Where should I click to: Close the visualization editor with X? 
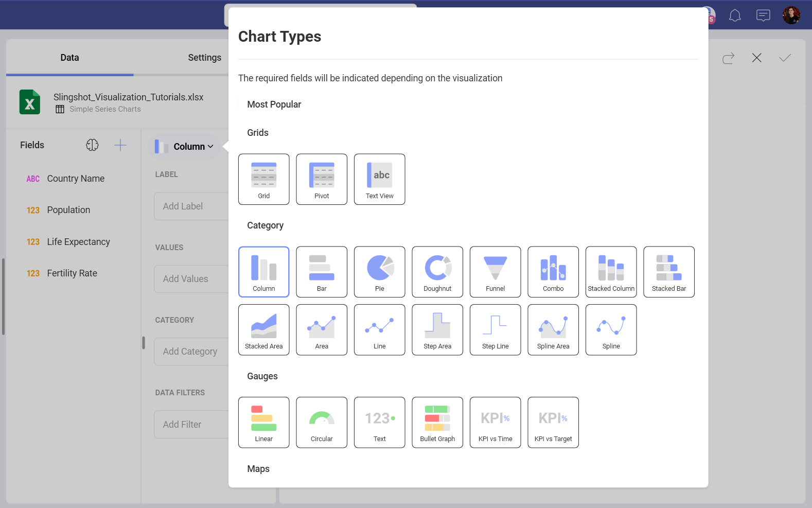[756, 58]
